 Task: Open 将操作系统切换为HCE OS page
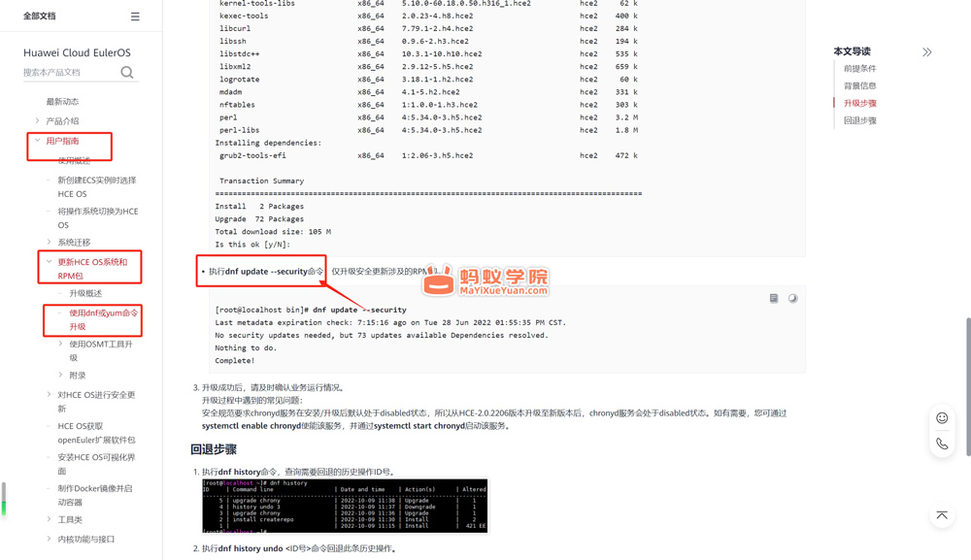click(98, 217)
